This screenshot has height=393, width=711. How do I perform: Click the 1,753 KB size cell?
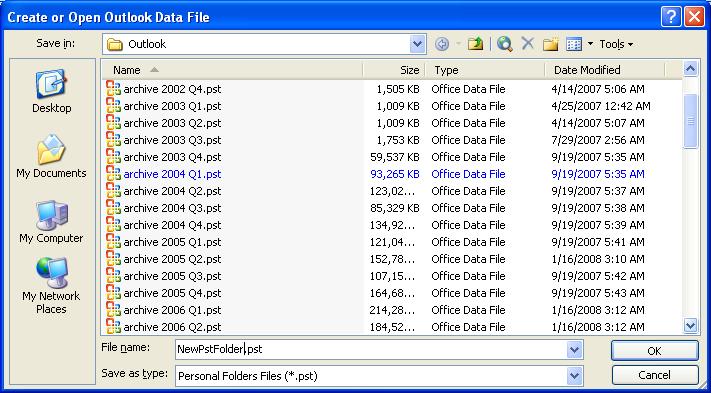tap(398, 140)
